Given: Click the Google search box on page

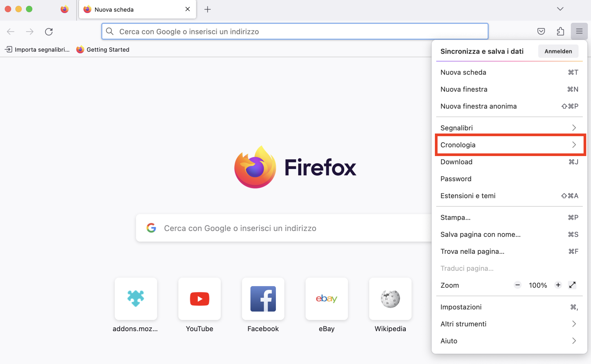Looking at the screenshot, I should pyautogui.click(x=283, y=228).
